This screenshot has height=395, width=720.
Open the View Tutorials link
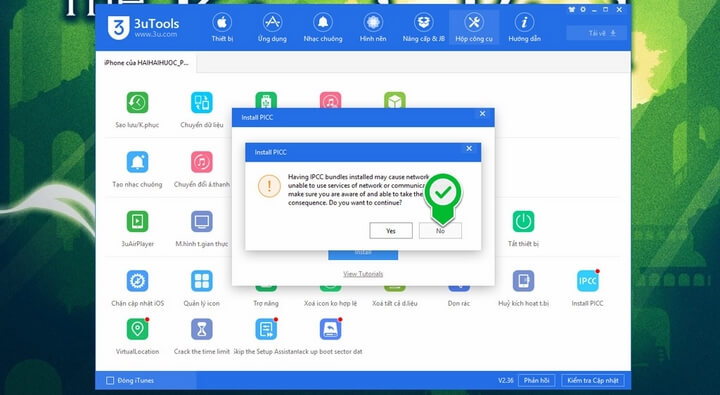pos(363,274)
